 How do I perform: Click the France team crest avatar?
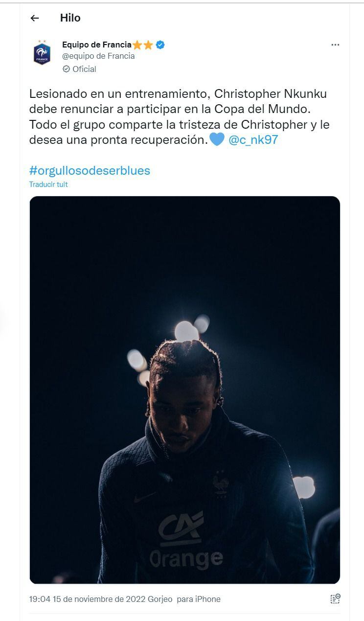click(x=42, y=53)
